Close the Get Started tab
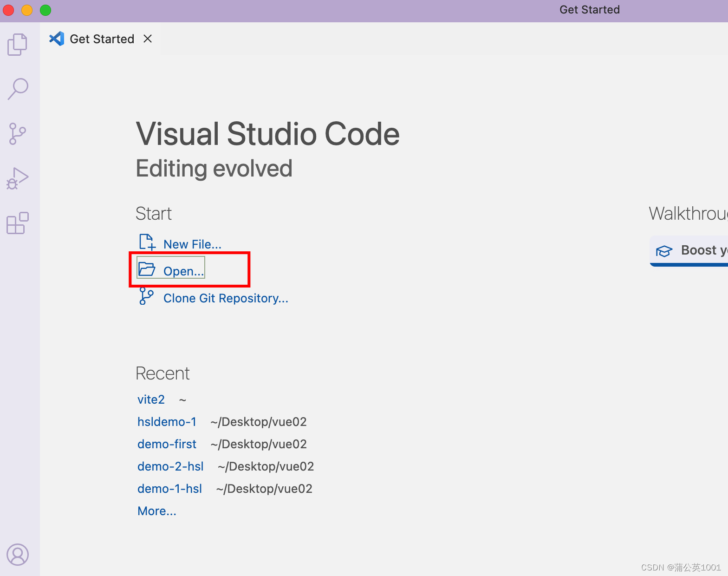 pos(148,39)
